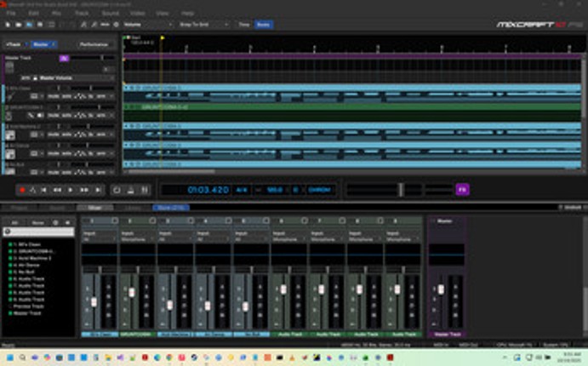
Task: Toggle the metronome icon beside Record
Action: point(32,190)
